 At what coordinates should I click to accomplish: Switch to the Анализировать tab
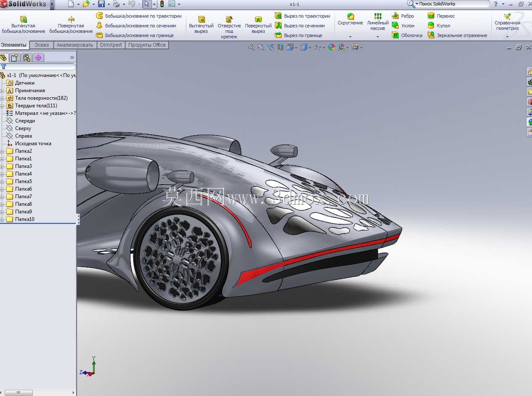pos(75,45)
